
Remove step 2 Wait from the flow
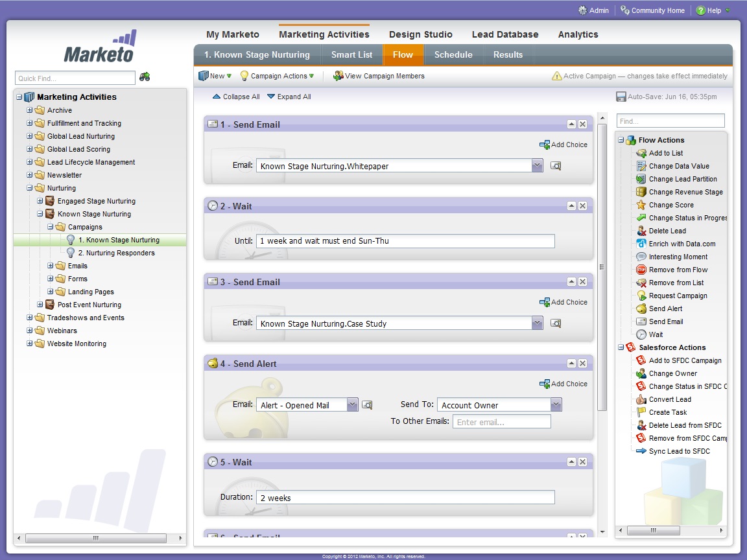click(x=583, y=205)
